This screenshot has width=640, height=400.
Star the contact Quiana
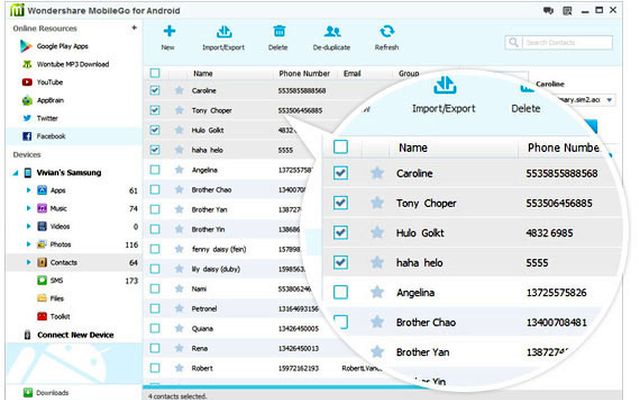(179, 328)
